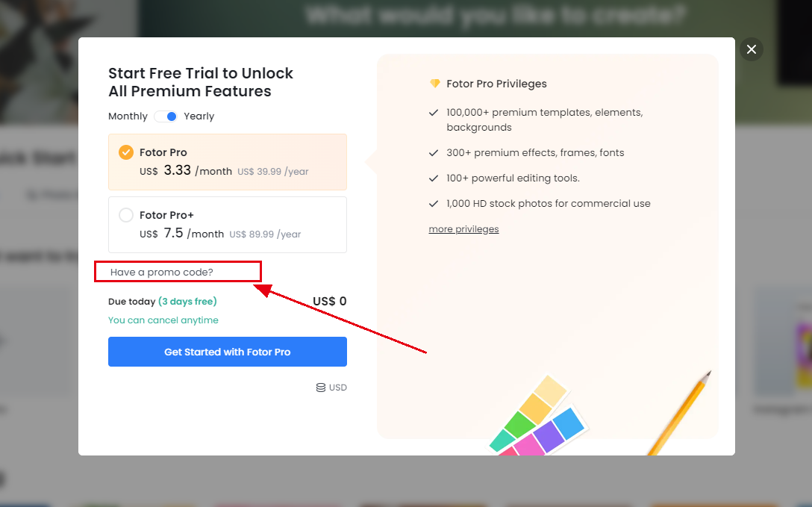Click the "You can cancel anytime" text
Screen dimensions: 812x507
pos(163,320)
